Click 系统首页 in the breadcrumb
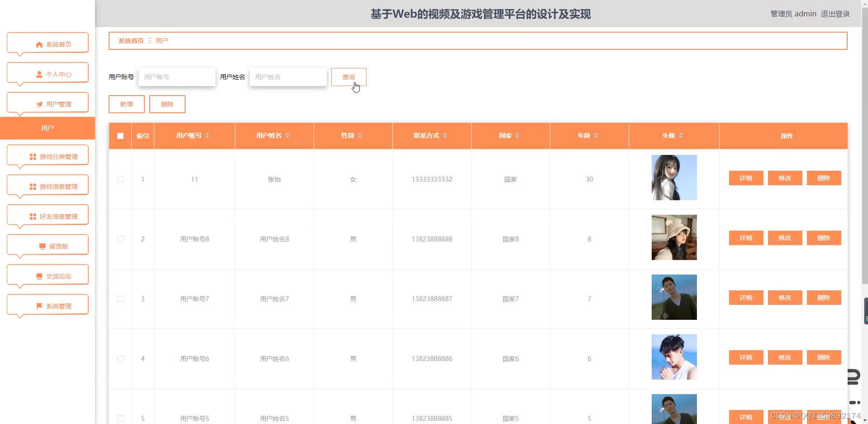The width and height of the screenshot is (868, 424). [x=131, y=41]
